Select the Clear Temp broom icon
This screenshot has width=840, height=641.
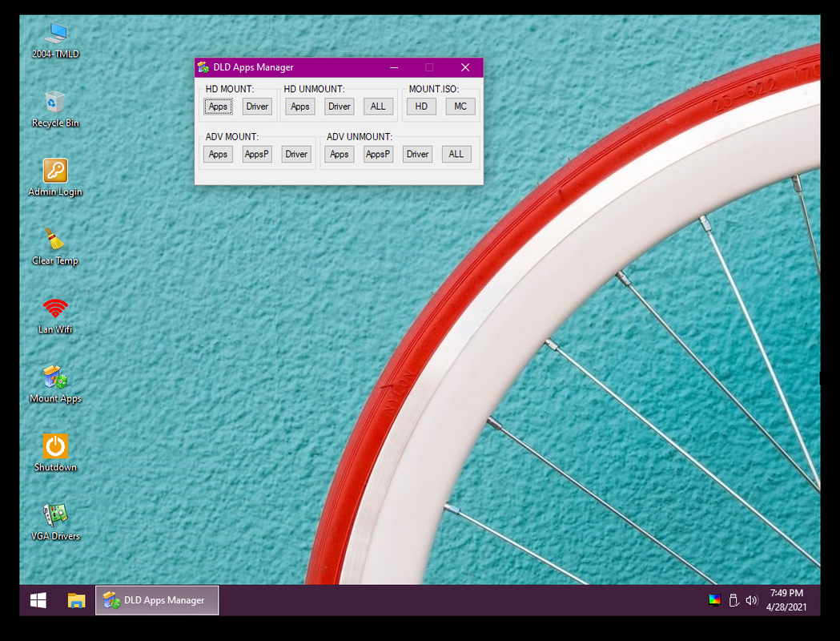(x=55, y=246)
